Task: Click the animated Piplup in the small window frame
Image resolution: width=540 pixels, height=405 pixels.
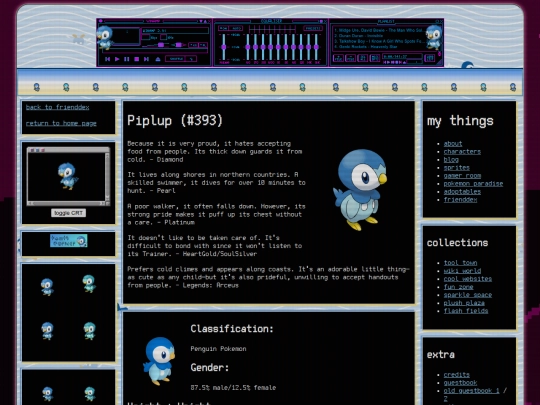Action: coord(68,176)
